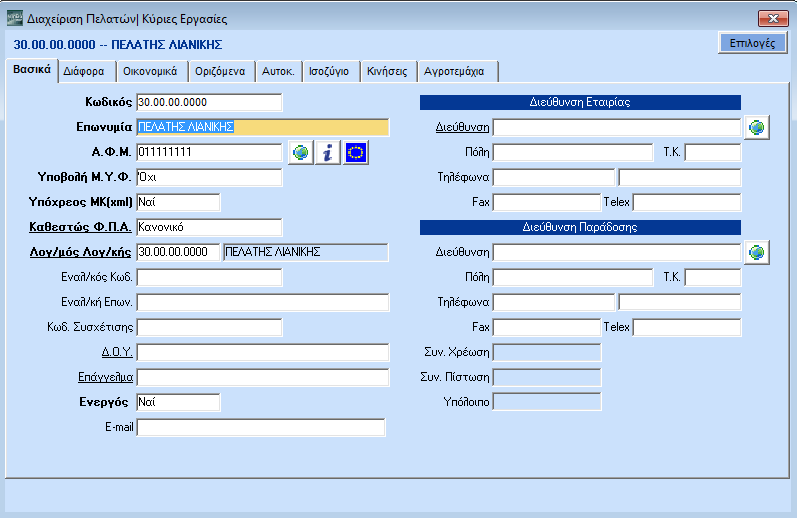The width and height of the screenshot is (797, 518).
Task: Click delivery address Πόλη field
Action: click(573, 277)
